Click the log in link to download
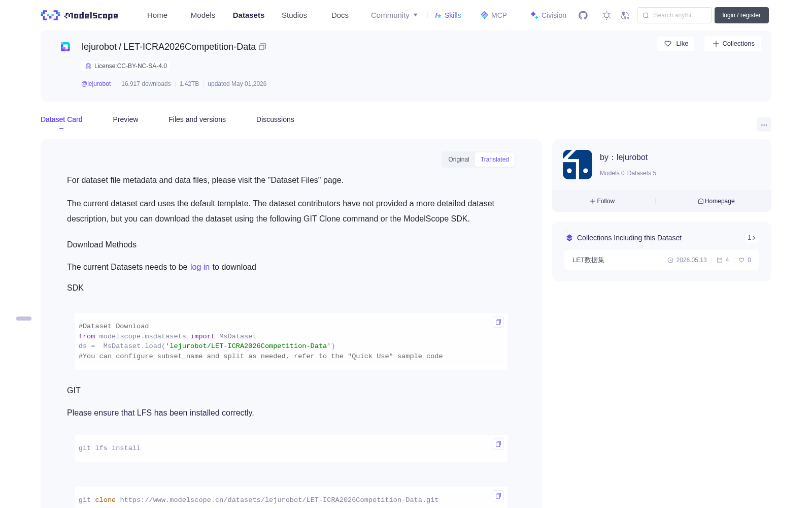Viewport: 812px width, 508px height. pos(200,267)
